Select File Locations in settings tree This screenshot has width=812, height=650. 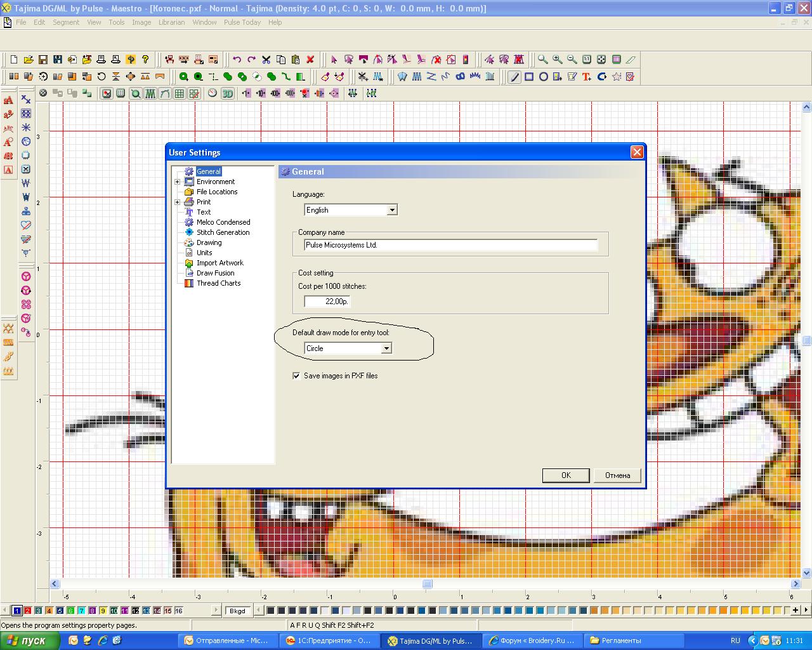click(x=217, y=192)
